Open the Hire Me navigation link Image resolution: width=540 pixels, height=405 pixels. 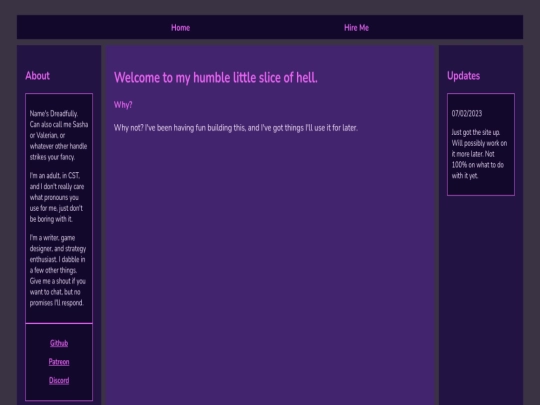pos(356,28)
